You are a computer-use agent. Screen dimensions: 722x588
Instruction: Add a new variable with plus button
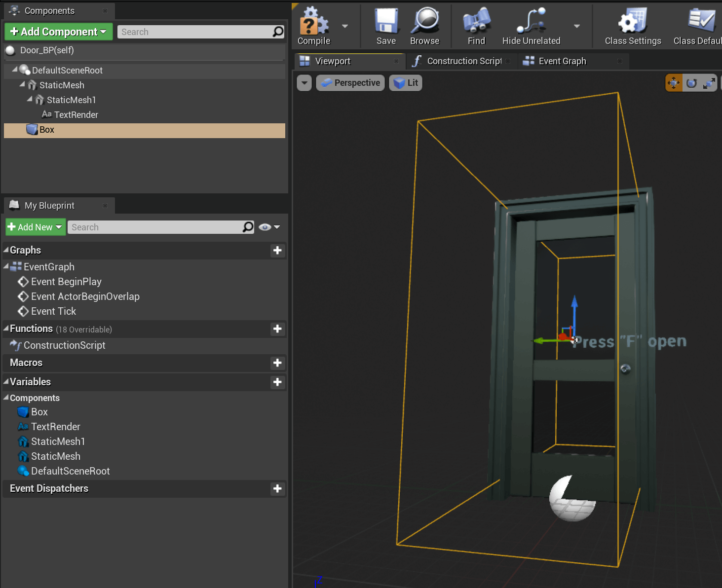coord(277,382)
